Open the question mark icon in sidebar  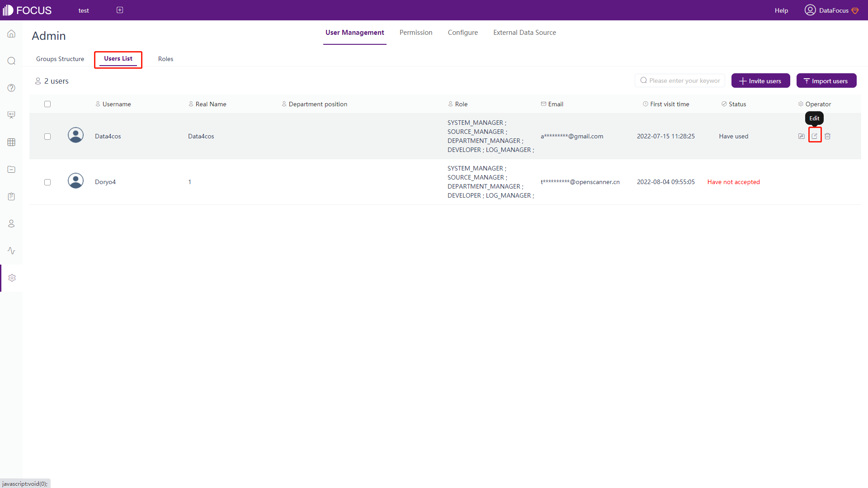tap(11, 88)
